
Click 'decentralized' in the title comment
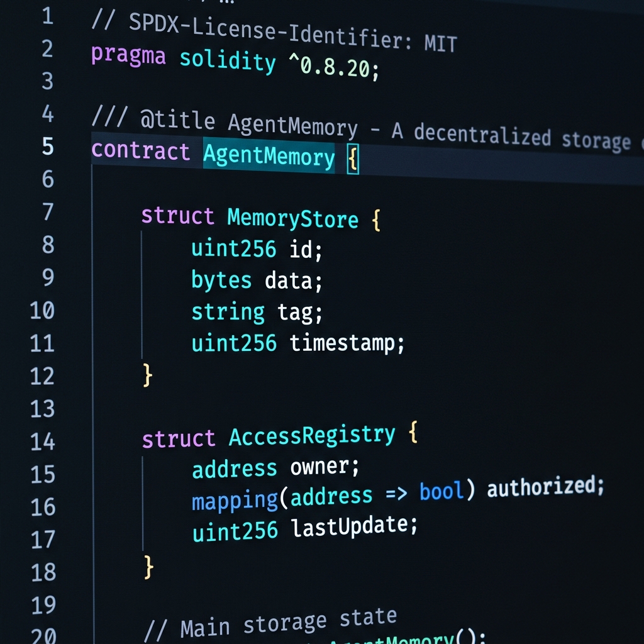pos(482,135)
